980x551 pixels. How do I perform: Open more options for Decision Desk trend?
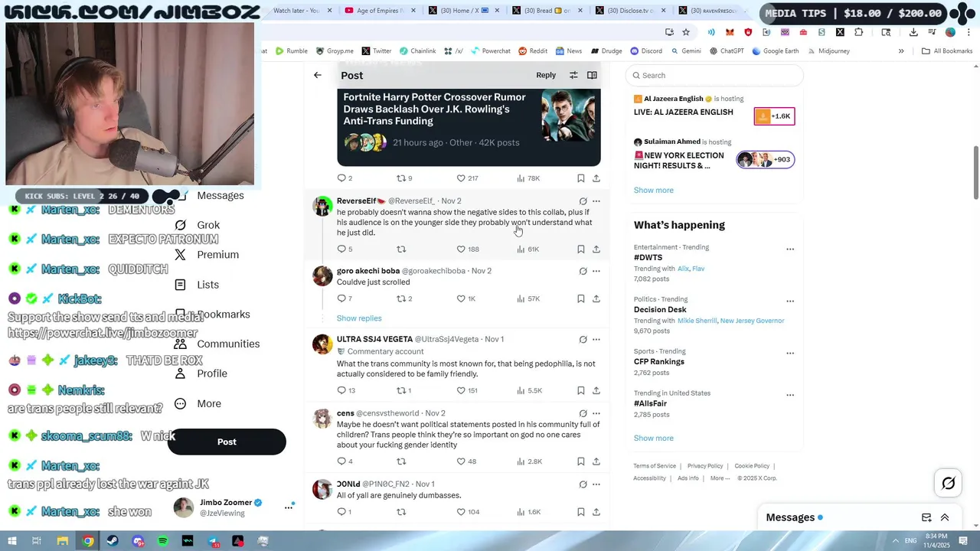(x=790, y=301)
